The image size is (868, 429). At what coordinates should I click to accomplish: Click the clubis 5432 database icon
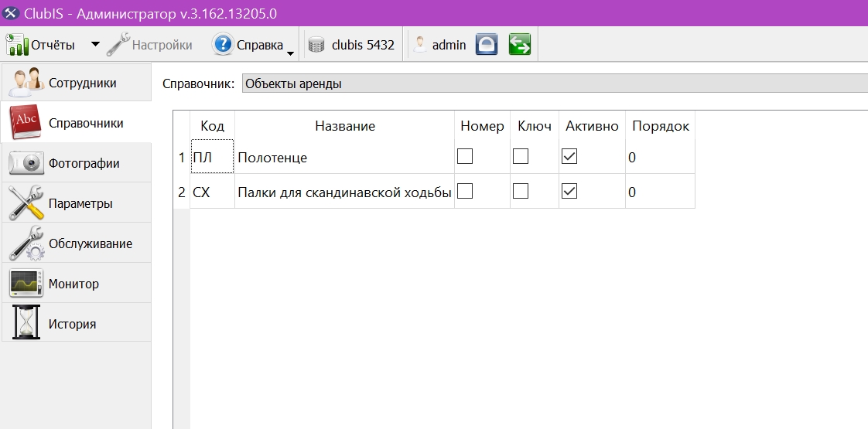(x=316, y=45)
